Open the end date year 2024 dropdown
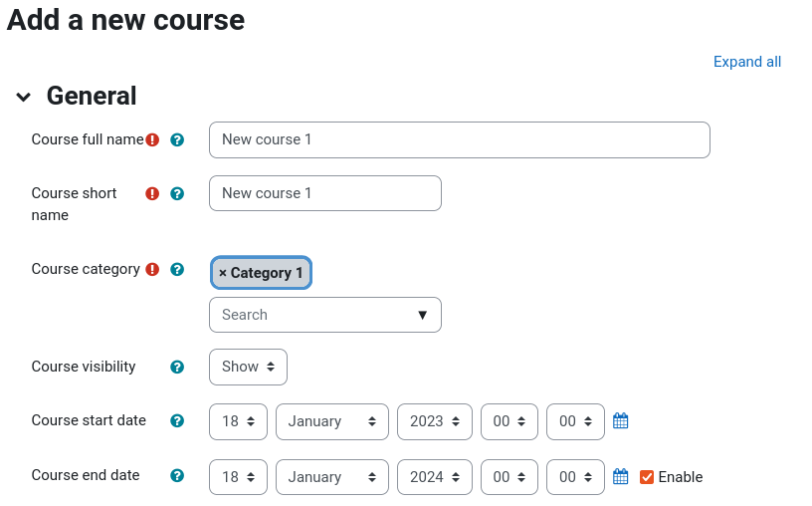 [x=435, y=477]
